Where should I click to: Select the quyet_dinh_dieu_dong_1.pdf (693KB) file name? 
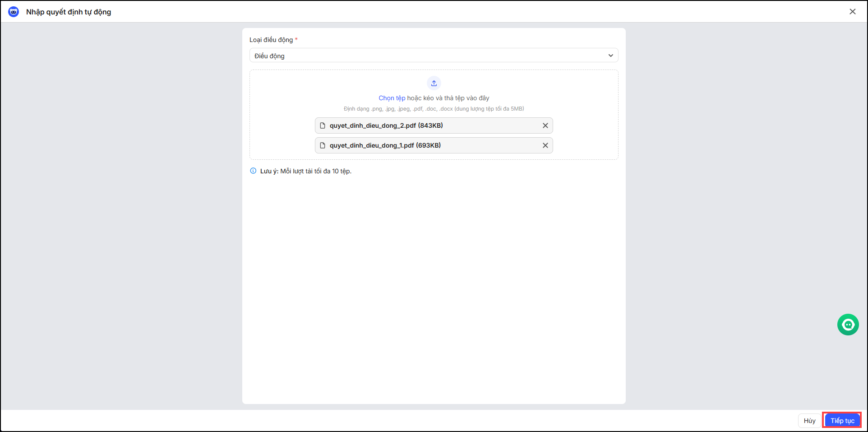pos(385,145)
